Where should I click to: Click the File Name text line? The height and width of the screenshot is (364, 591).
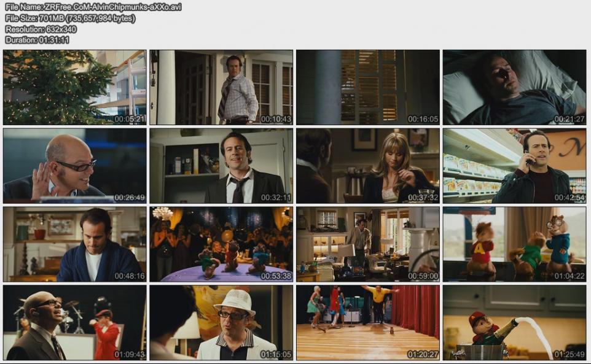click(93, 7)
